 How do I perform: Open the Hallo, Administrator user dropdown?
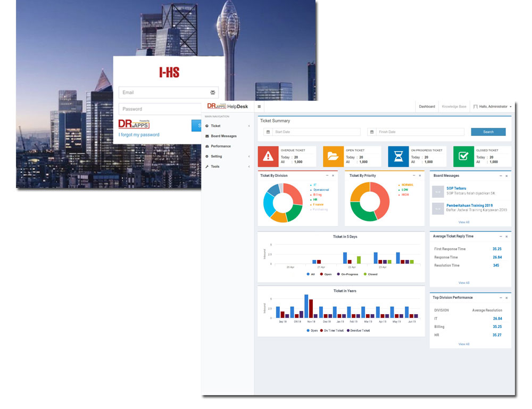pyautogui.click(x=493, y=107)
